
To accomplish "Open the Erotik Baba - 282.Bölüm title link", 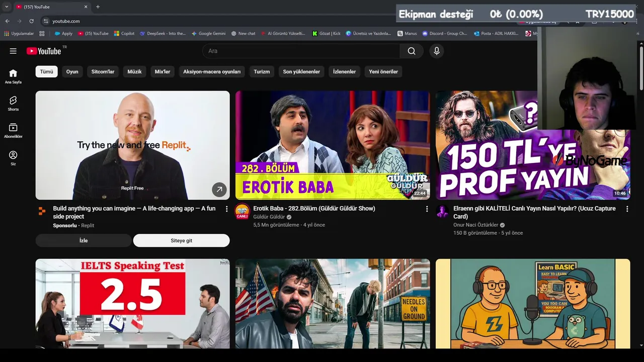I will coord(314,208).
